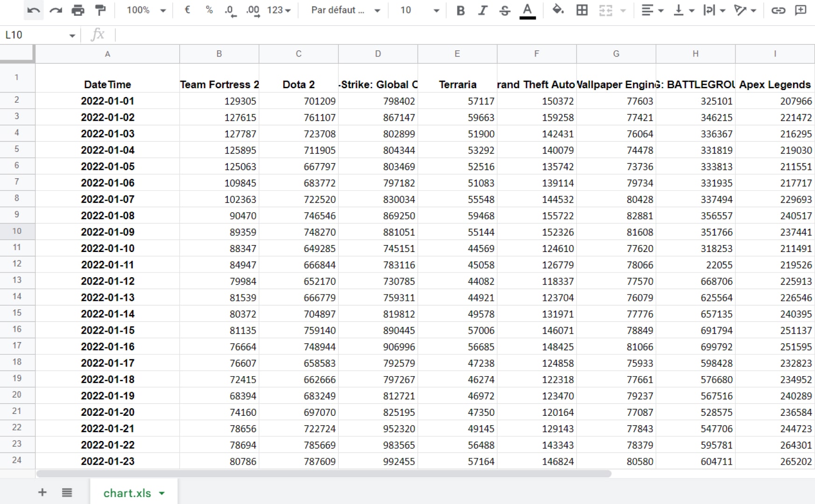This screenshot has width=815, height=504.
Task: Open the L10 name box dropdown arrow
Action: click(x=72, y=35)
